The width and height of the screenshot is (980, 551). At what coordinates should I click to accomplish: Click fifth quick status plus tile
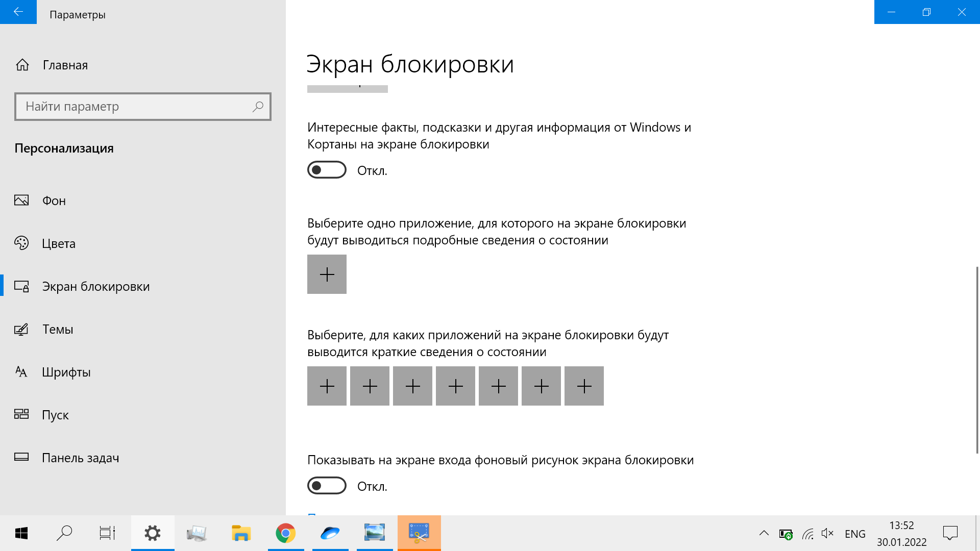coord(498,386)
